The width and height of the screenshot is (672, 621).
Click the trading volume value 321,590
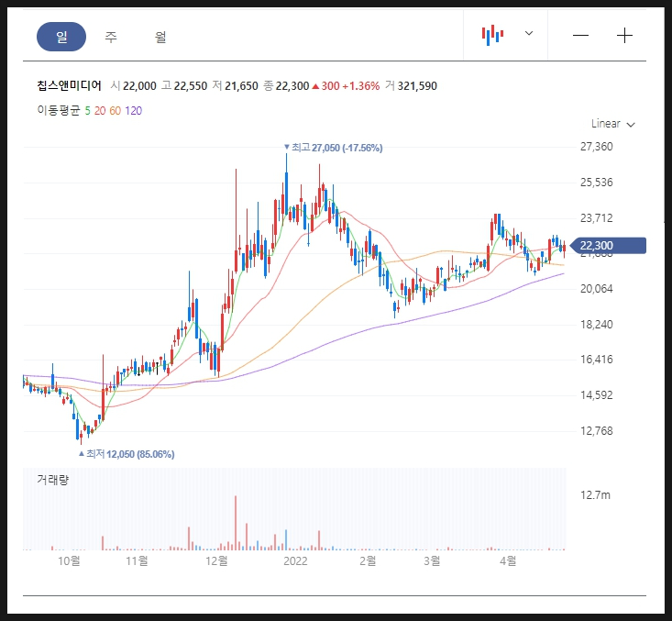click(x=417, y=86)
